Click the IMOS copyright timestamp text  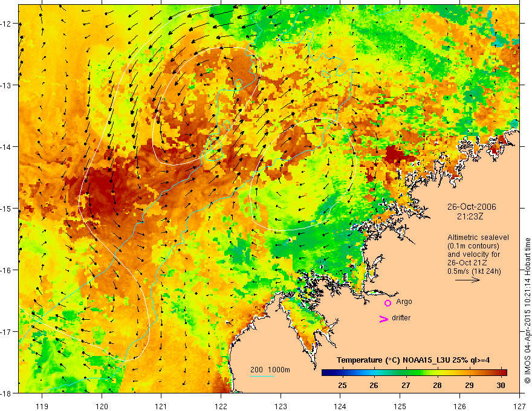(527, 311)
